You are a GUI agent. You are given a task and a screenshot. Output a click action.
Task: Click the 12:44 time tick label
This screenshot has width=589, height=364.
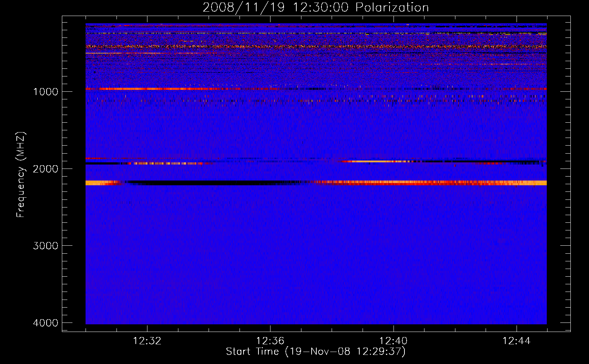(517, 341)
